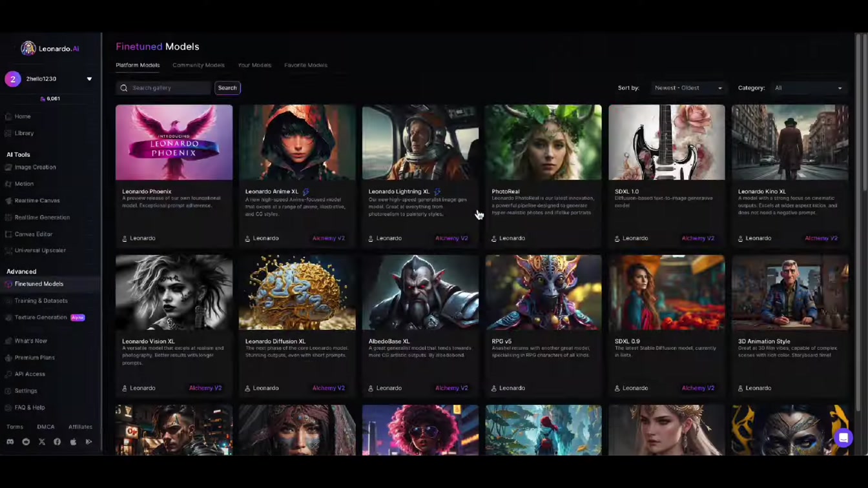Screen dimensions: 868x488
Task: Open the Leonardo Lightning XL astronaut thumbnail
Action: (420, 143)
